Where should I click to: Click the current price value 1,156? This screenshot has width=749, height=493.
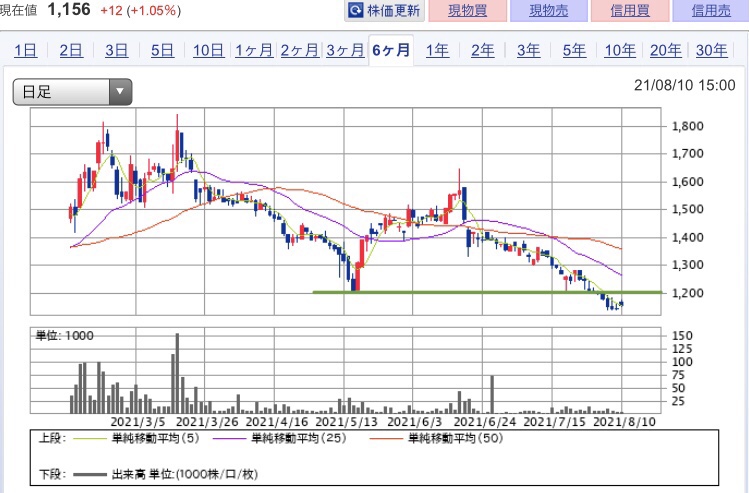69,10
